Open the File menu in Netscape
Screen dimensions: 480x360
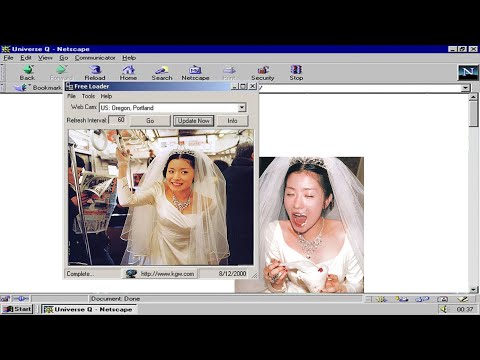tap(8, 58)
